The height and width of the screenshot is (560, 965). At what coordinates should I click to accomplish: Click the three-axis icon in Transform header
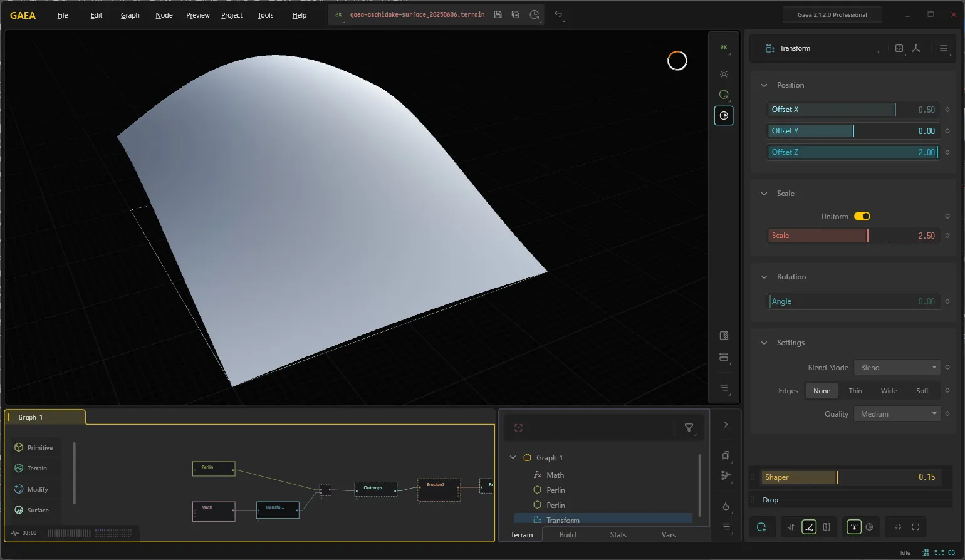click(915, 48)
